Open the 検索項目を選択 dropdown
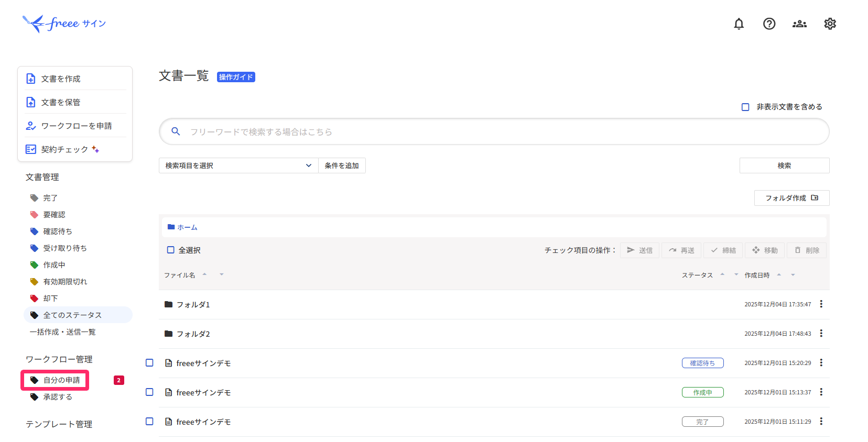The height and width of the screenshot is (442, 868). click(x=238, y=165)
